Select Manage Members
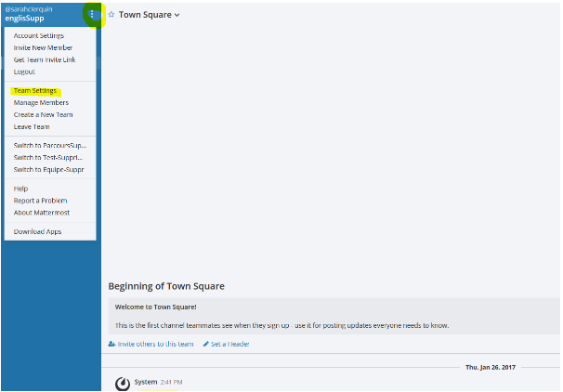This screenshot has height=392, width=563. [x=41, y=102]
